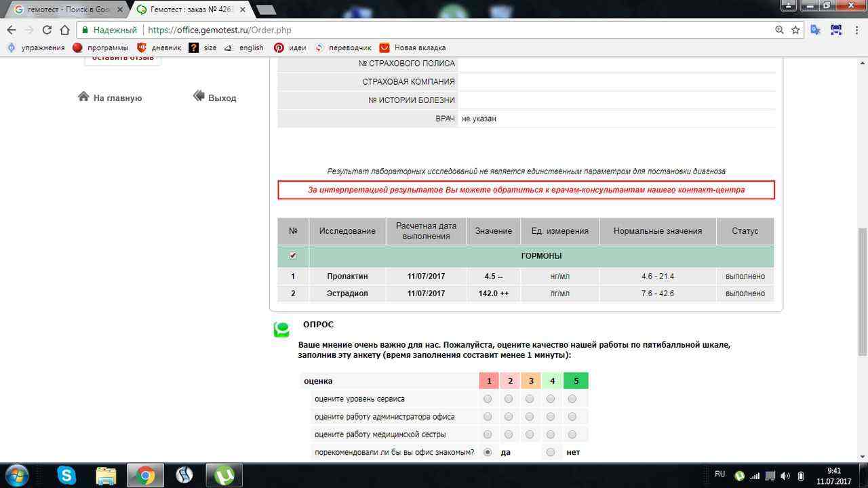Select 'нет' for recommending the office
868x488 pixels.
pos(551,452)
